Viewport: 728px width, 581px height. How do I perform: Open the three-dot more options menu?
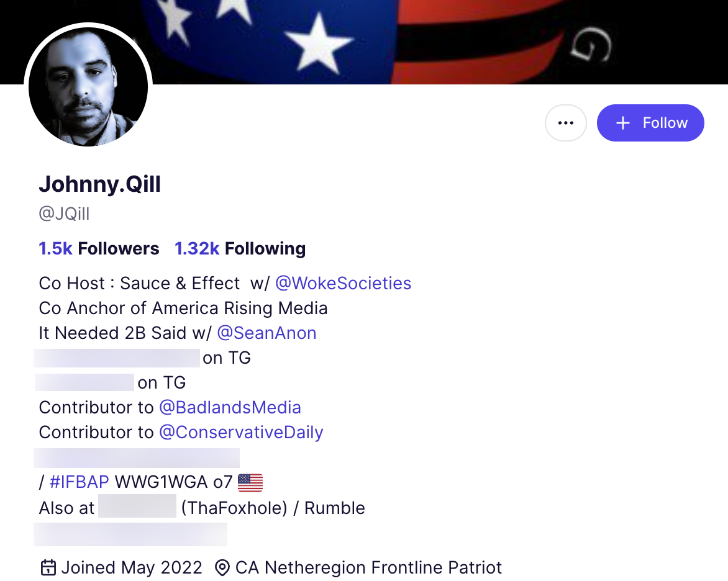click(565, 123)
